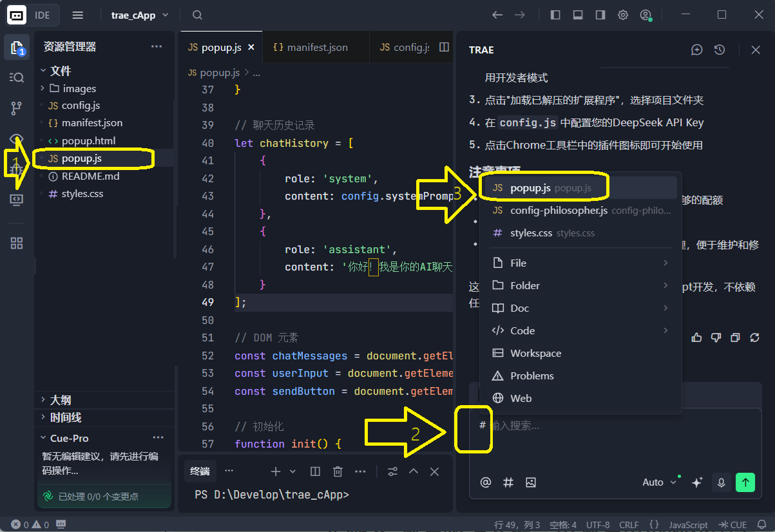This screenshot has height=532, width=775.
Task: Click the image attachment icon in chat
Action: pos(530,482)
